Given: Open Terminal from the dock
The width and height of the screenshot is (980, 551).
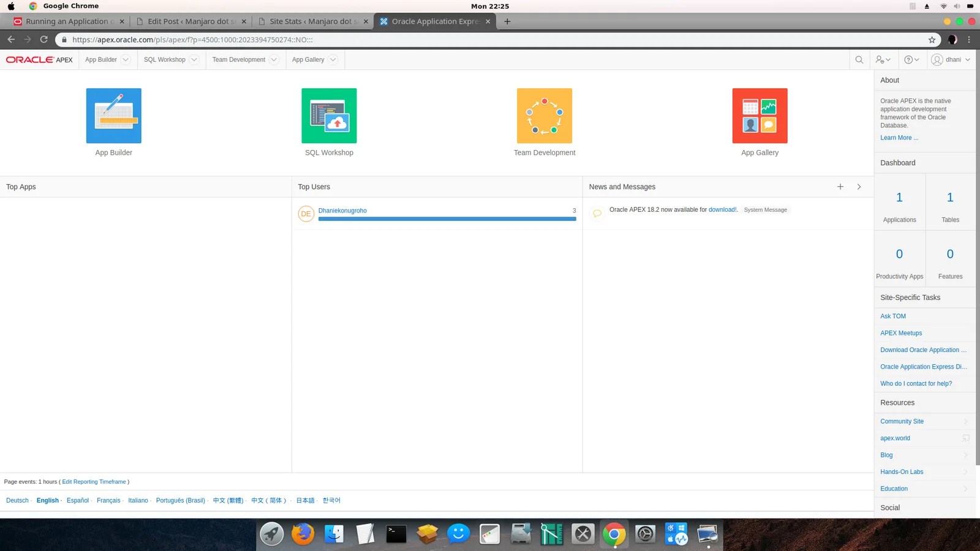Looking at the screenshot, I should coord(396,534).
